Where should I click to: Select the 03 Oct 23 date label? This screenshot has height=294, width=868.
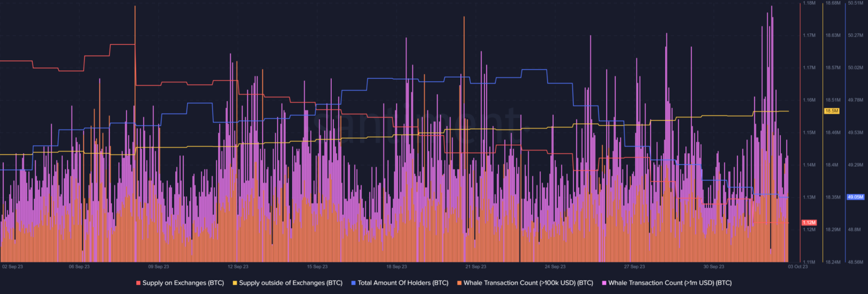point(797,266)
